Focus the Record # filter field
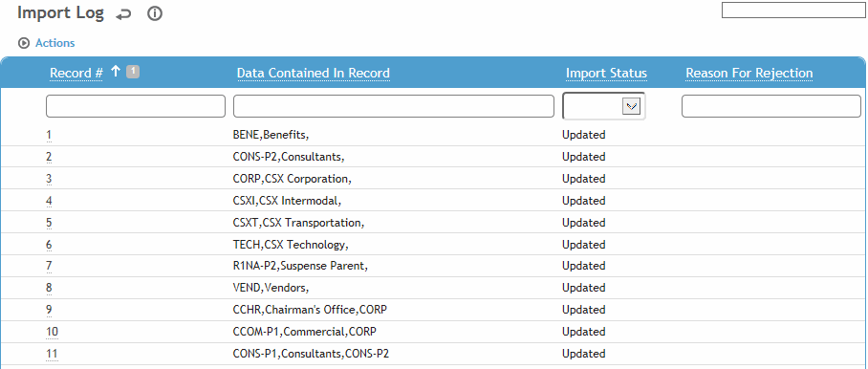Image resolution: width=868 pixels, height=369 pixels. click(136, 106)
